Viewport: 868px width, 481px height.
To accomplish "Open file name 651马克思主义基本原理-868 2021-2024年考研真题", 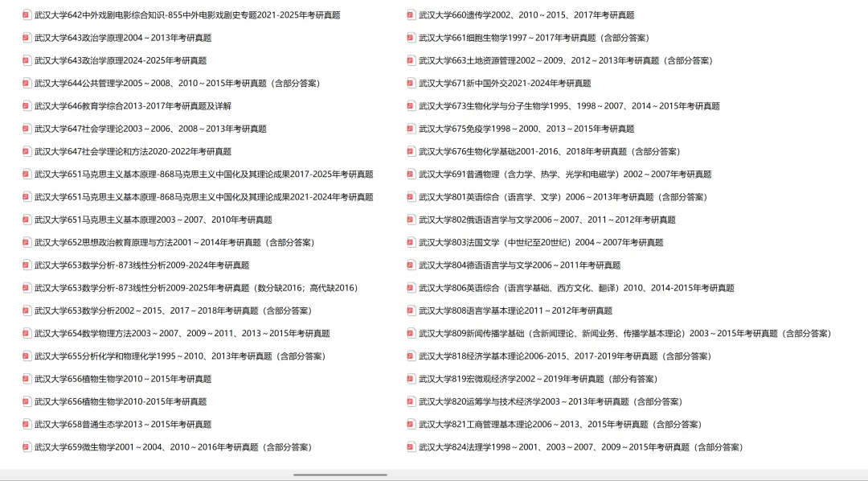I will pos(203,197).
